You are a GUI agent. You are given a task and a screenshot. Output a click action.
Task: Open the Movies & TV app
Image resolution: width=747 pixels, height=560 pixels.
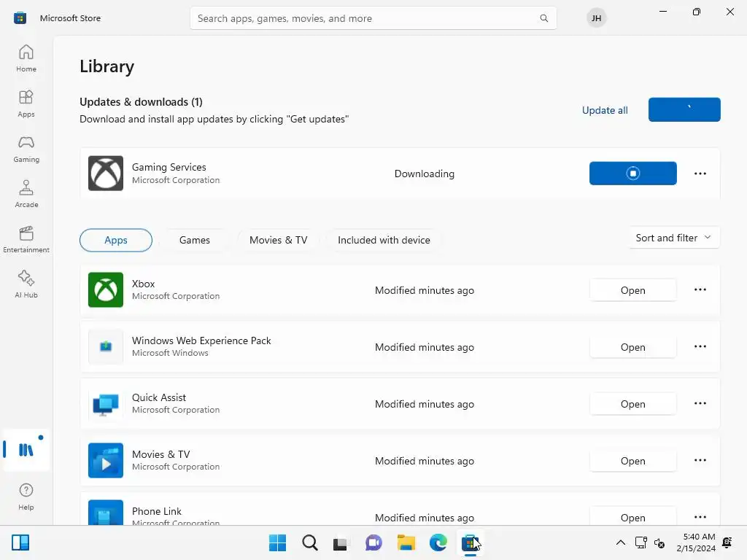pyautogui.click(x=632, y=461)
